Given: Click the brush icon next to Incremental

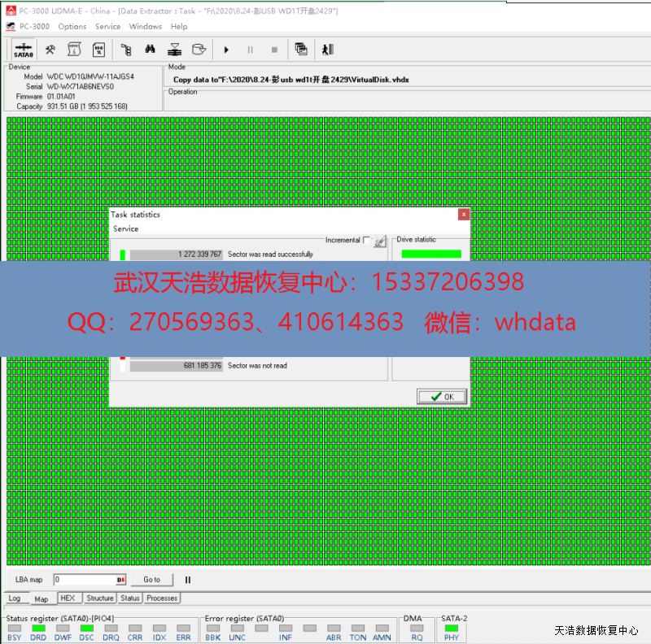Looking at the screenshot, I should coord(379,241).
